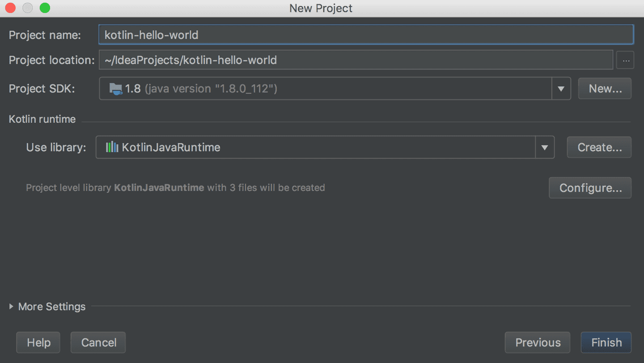
Task: Click the green zoom button on the window
Action: click(x=45, y=8)
